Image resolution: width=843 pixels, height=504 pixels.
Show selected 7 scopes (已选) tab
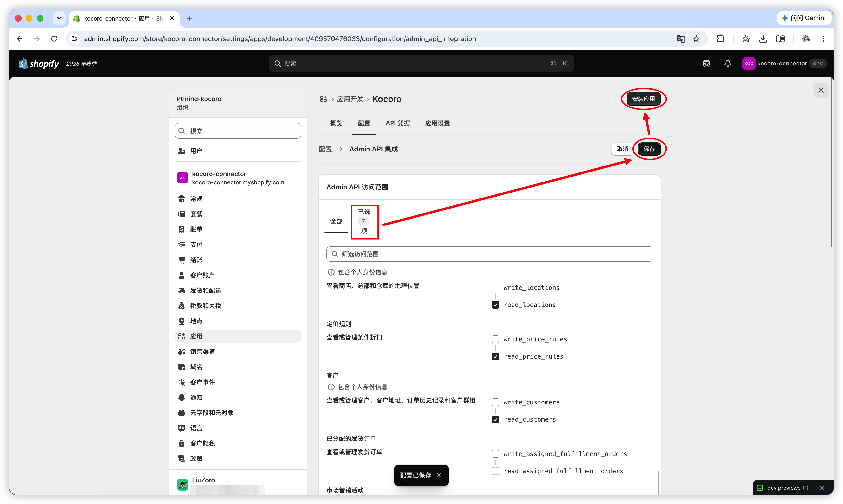(x=364, y=221)
